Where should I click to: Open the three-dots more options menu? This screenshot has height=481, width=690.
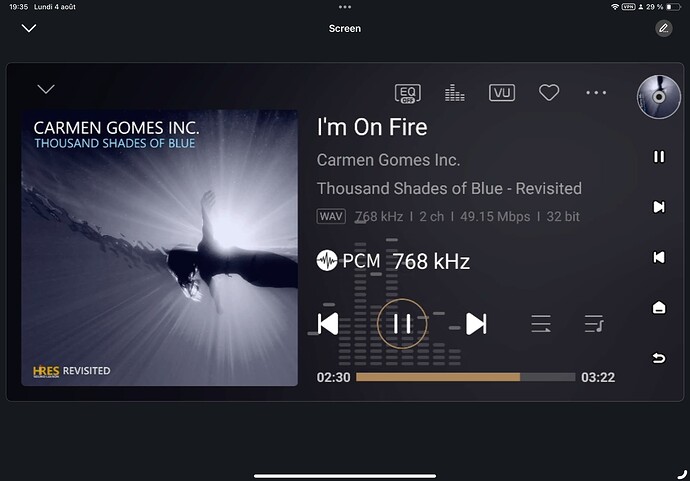pyautogui.click(x=596, y=93)
